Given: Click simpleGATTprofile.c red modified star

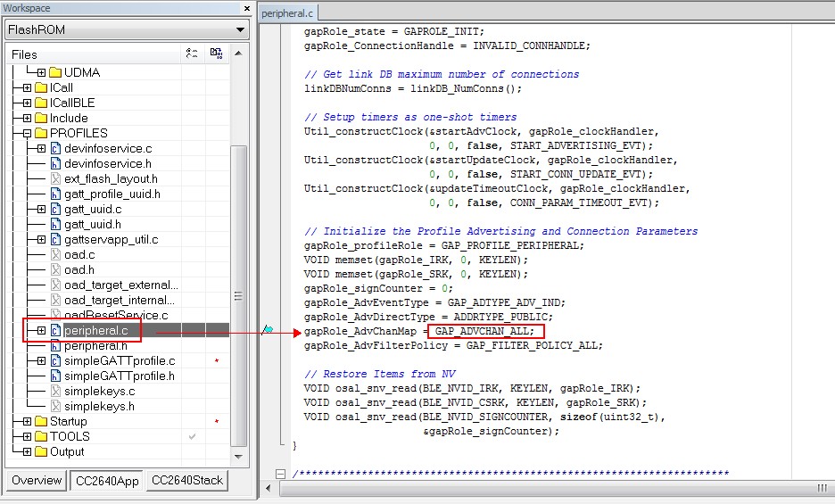Looking at the screenshot, I should tap(217, 360).
